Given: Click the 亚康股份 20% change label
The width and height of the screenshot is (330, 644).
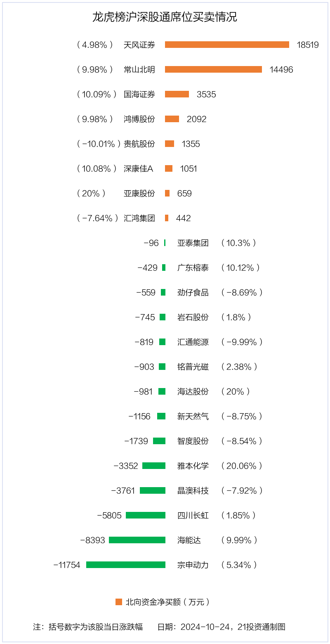Looking at the screenshot, I should pos(92,193).
